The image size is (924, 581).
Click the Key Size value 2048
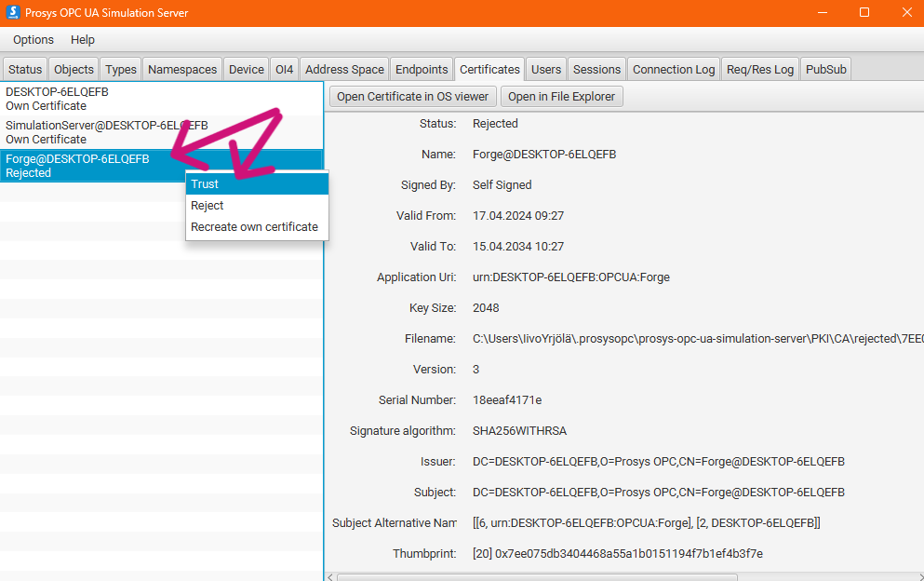(x=486, y=308)
